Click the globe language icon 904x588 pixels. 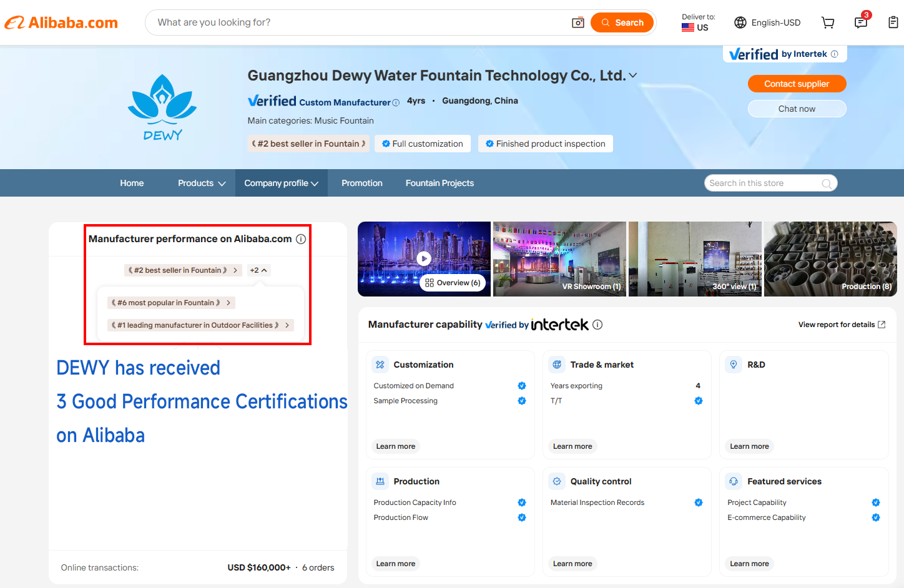click(740, 22)
